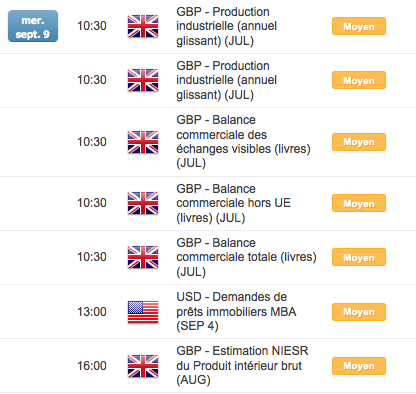Click Moyen badge for Balance commerciale totale
Viewport: 416px width, 394px height.
[359, 257]
